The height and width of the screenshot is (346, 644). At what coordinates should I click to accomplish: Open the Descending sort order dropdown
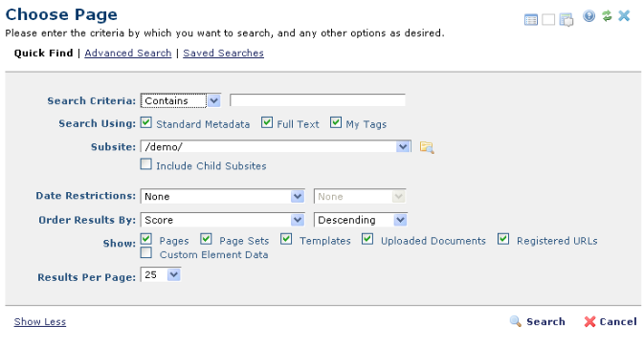360,220
